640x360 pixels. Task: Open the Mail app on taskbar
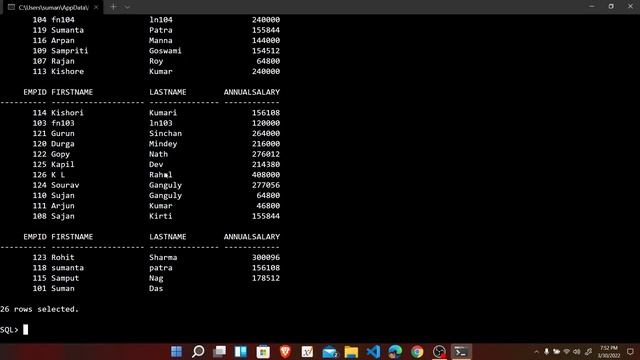(329, 351)
